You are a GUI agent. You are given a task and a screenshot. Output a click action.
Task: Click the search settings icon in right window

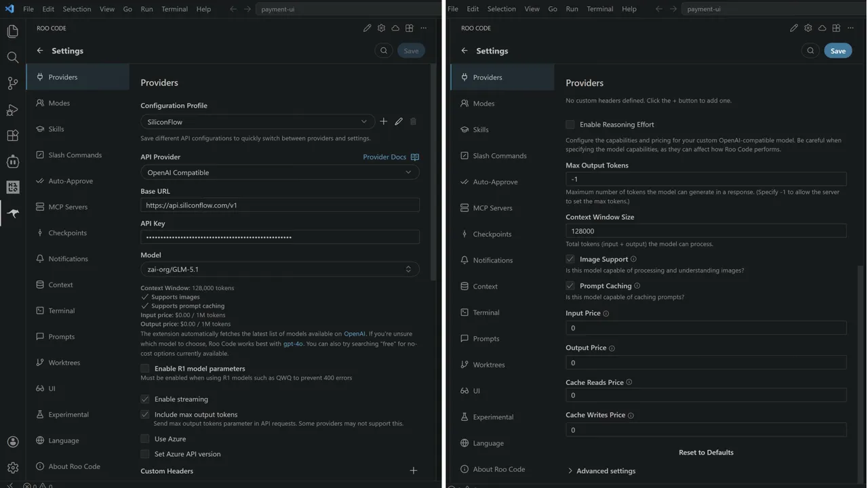click(x=810, y=50)
